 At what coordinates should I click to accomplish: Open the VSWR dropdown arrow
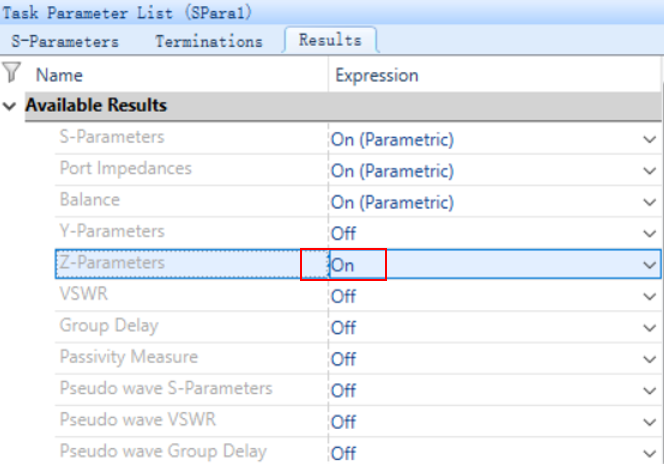pos(649,296)
